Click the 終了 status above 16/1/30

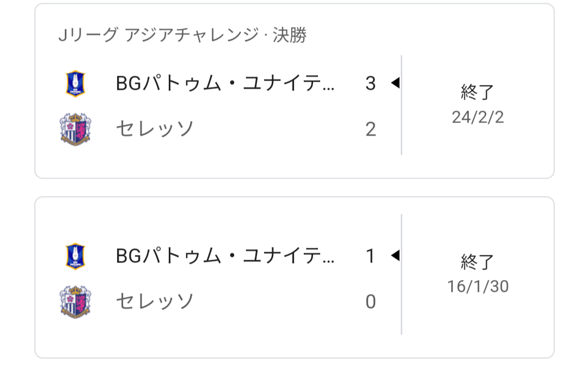pos(477,262)
